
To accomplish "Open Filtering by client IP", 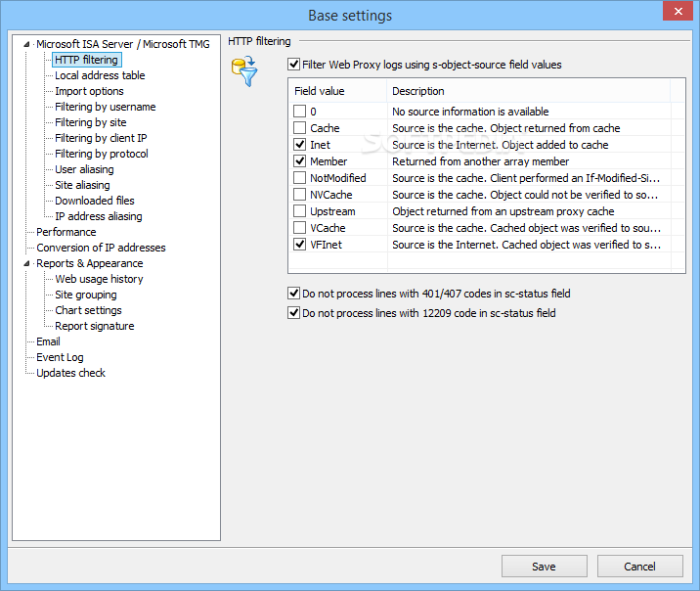I will pos(101,138).
